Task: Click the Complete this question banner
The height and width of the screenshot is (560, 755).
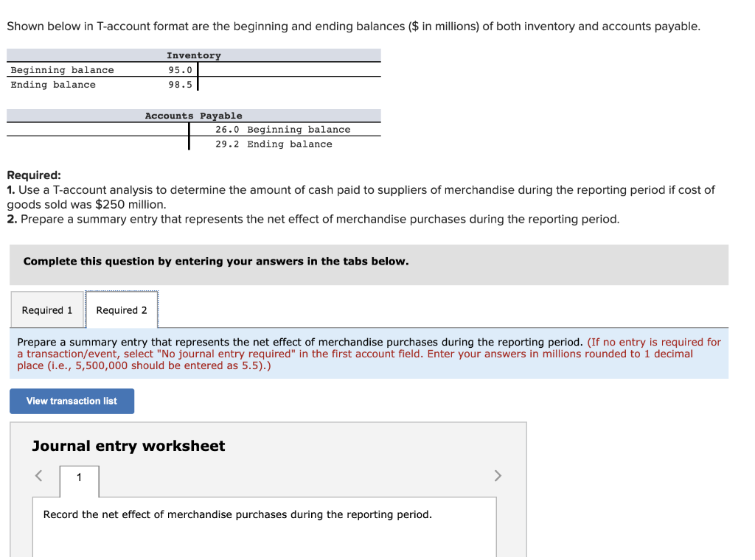Action: pos(206,261)
